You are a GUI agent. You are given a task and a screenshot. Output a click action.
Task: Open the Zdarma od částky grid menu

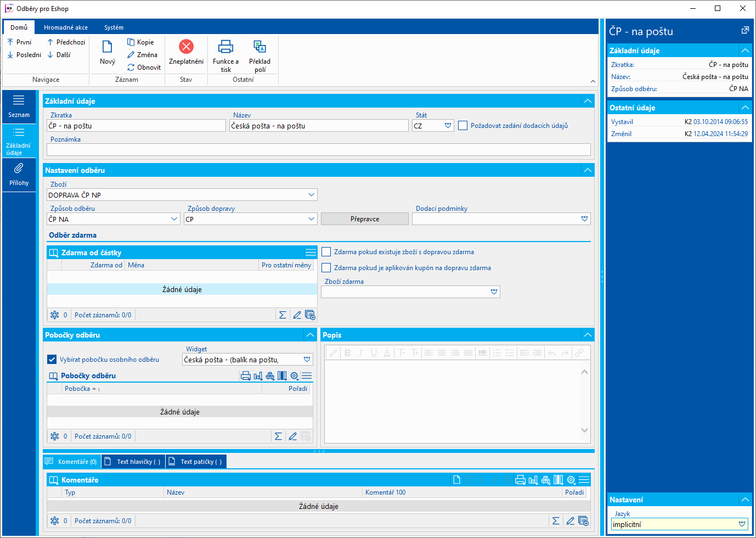click(x=311, y=253)
